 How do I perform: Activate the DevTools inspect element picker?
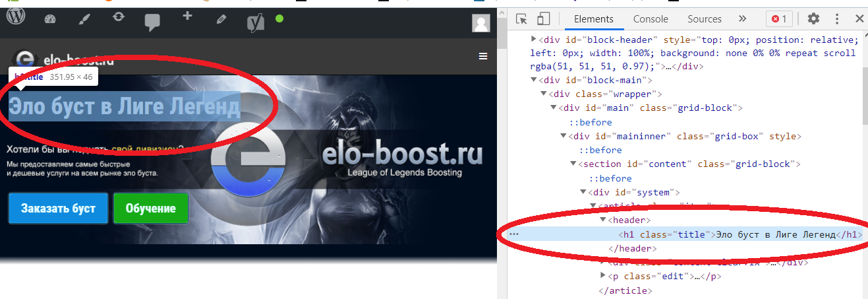521,18
